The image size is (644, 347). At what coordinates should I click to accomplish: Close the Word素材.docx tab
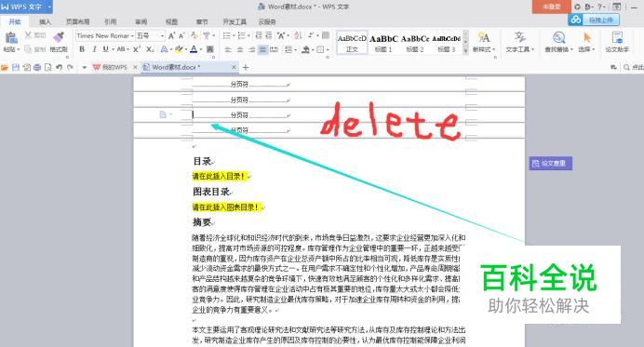point(234,67)
